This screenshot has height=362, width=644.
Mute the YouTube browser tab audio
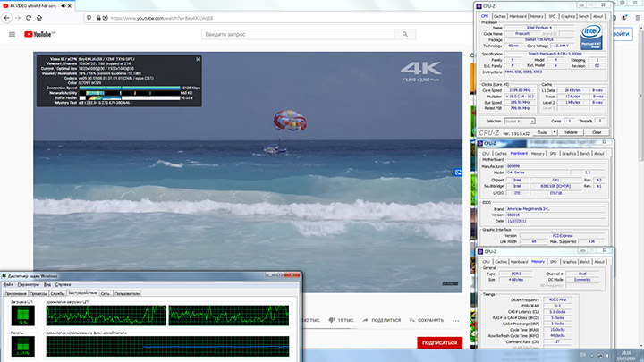pyautogui.click(x=64, y=6)
